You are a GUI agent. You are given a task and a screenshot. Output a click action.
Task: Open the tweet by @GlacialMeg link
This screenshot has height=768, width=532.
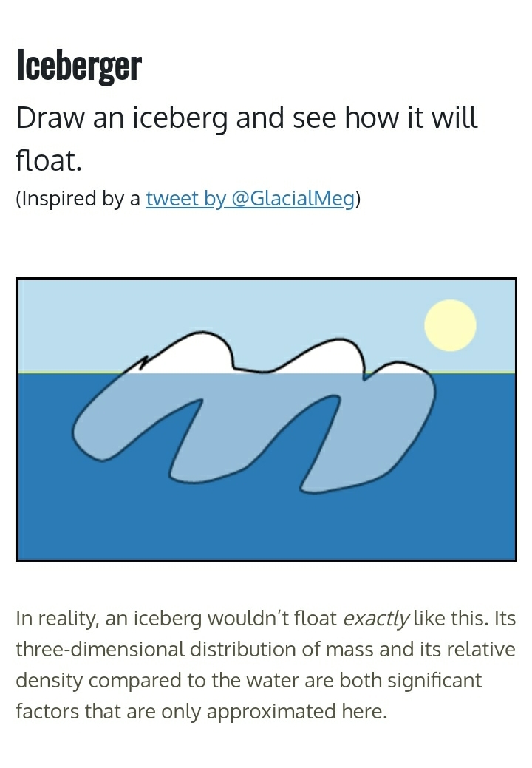[x=250, y=199]
